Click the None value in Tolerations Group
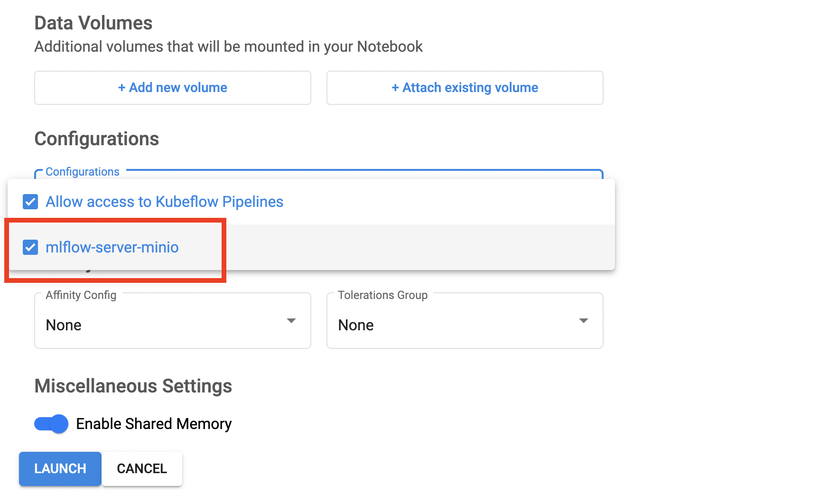Screen dimensions: 838x504 (x=356, y=325)
